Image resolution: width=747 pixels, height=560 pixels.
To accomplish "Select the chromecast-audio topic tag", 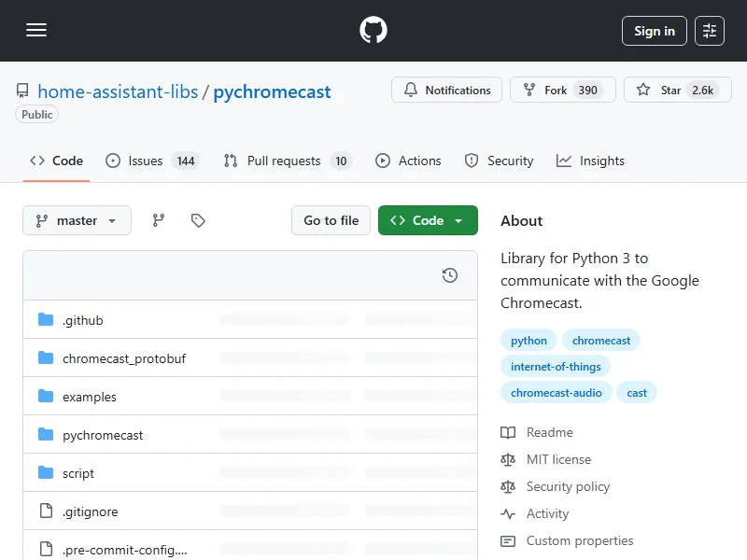I will click(557, 393).
